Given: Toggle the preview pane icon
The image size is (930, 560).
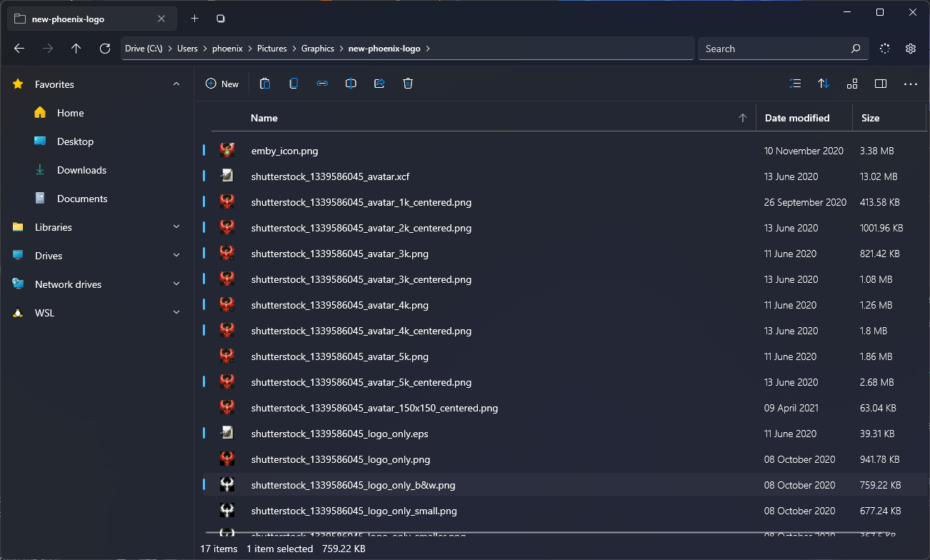Looking at the screenshot, I should point(881,84).
